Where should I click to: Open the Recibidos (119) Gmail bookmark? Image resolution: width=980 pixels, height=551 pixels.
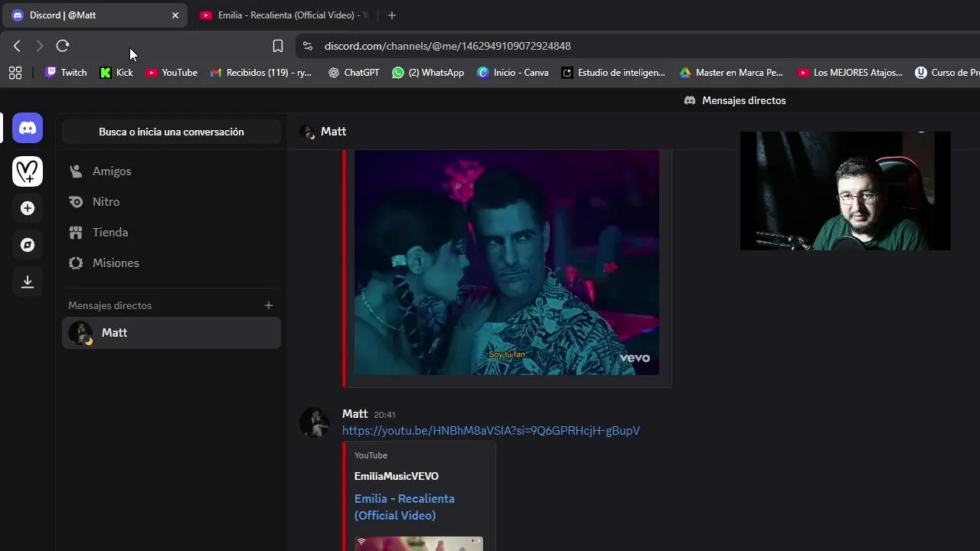(x=260, y=73)
